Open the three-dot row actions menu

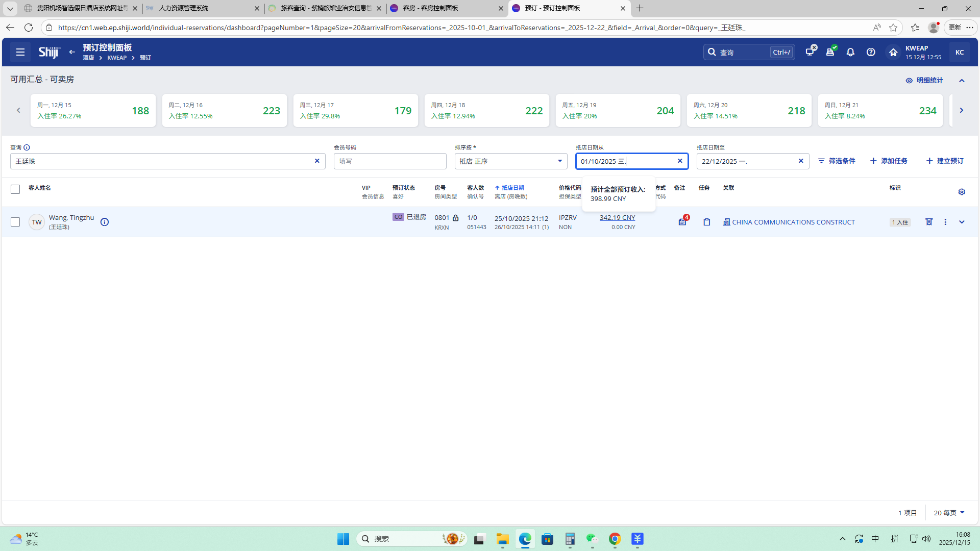pos(945,222)
